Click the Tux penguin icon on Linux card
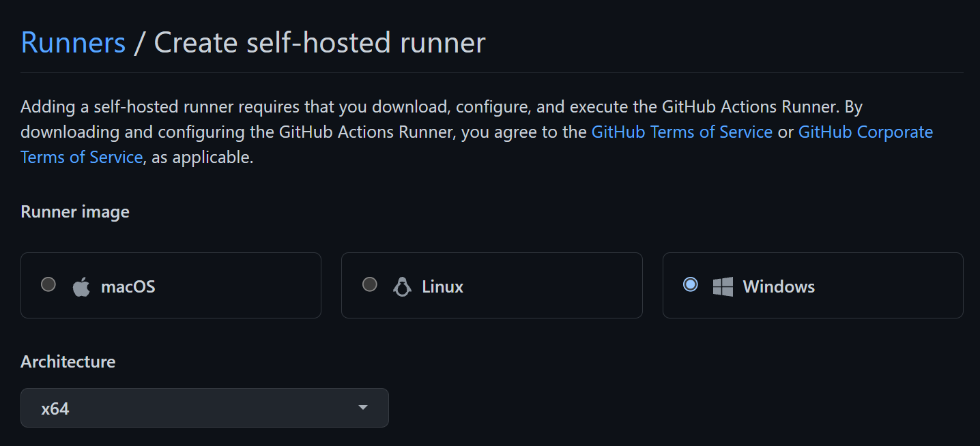 click(x=403, y=286)
